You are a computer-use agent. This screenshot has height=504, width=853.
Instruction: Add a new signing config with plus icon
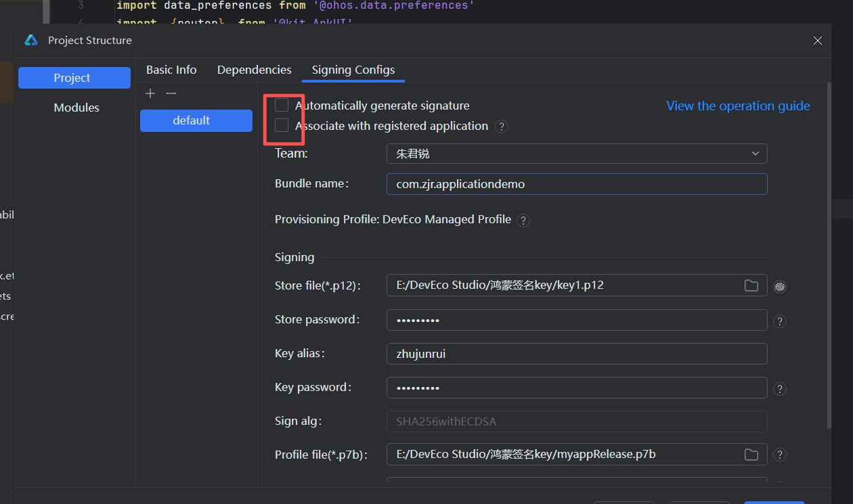click(150, 93)
